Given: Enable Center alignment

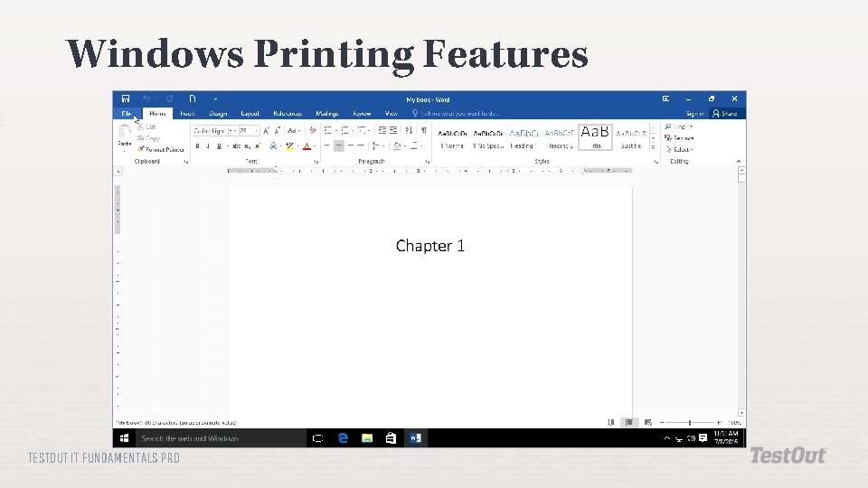Looking at the screenshot, I should tap(339, 146).
